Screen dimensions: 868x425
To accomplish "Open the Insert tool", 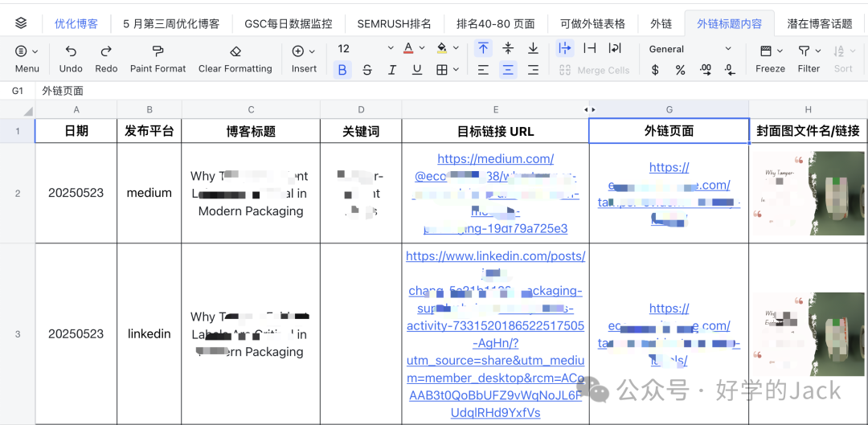I will [x=304, y=59].
